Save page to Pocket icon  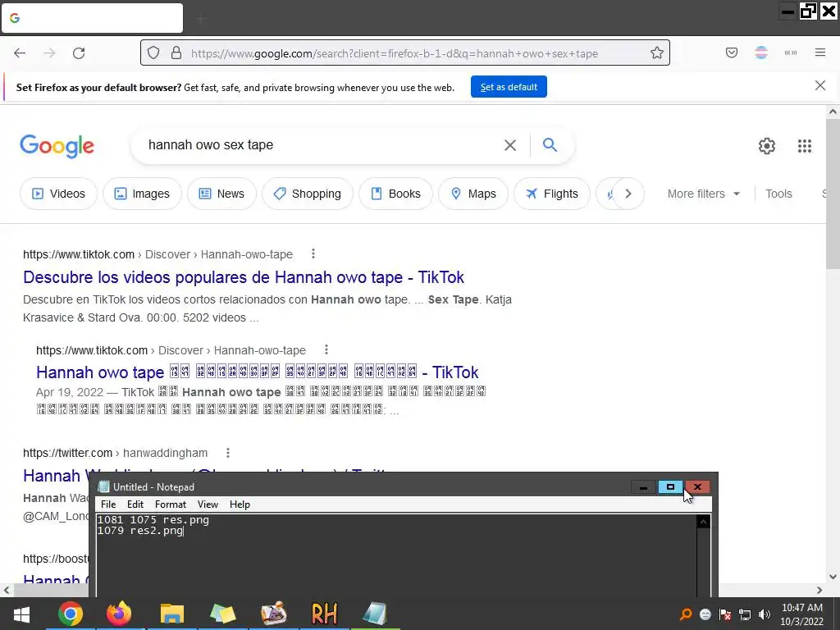click(x=732, y=52)
